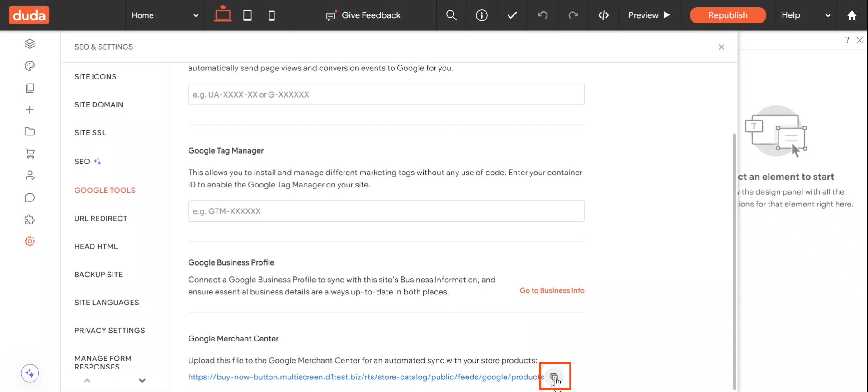This screenshot has height=392, width=868.
Task: Switch to desktop device view
Action: point(223,14)
